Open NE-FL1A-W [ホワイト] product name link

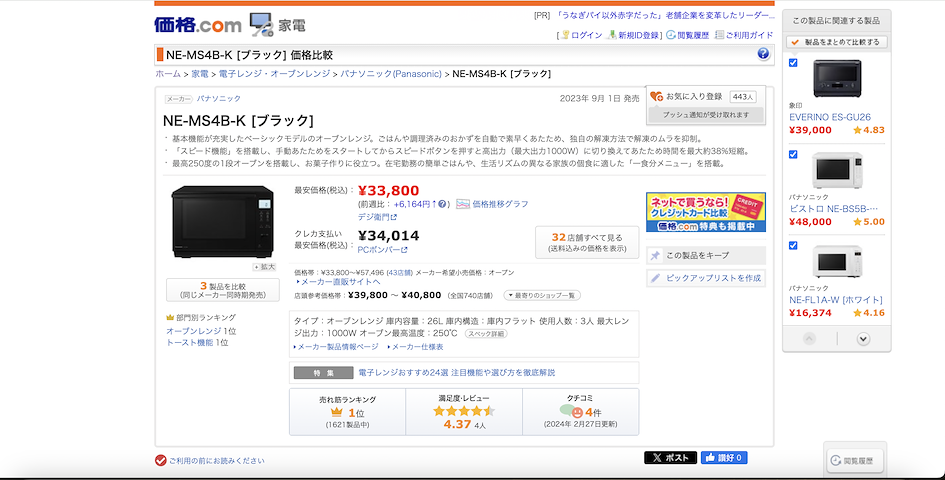click(836, 300)
